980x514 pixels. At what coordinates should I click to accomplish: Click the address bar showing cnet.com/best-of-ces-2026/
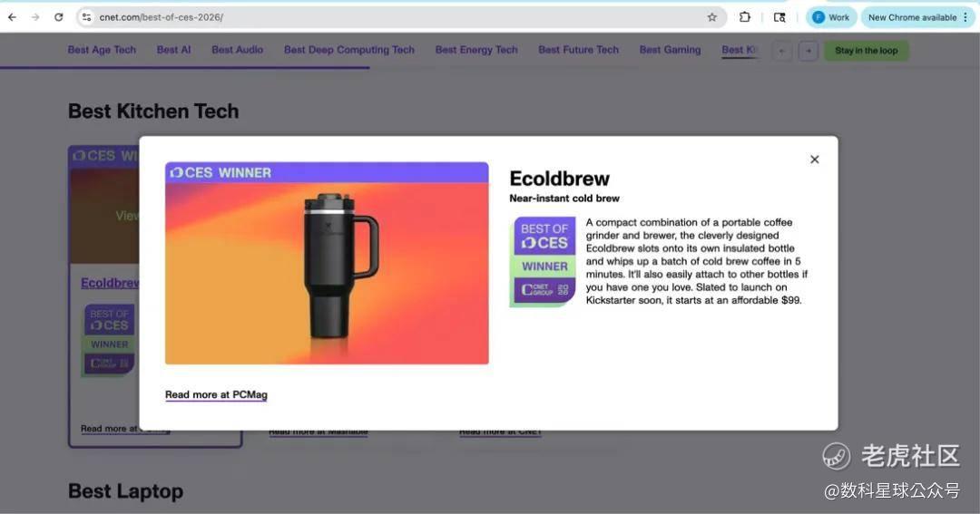click(400, 17)
